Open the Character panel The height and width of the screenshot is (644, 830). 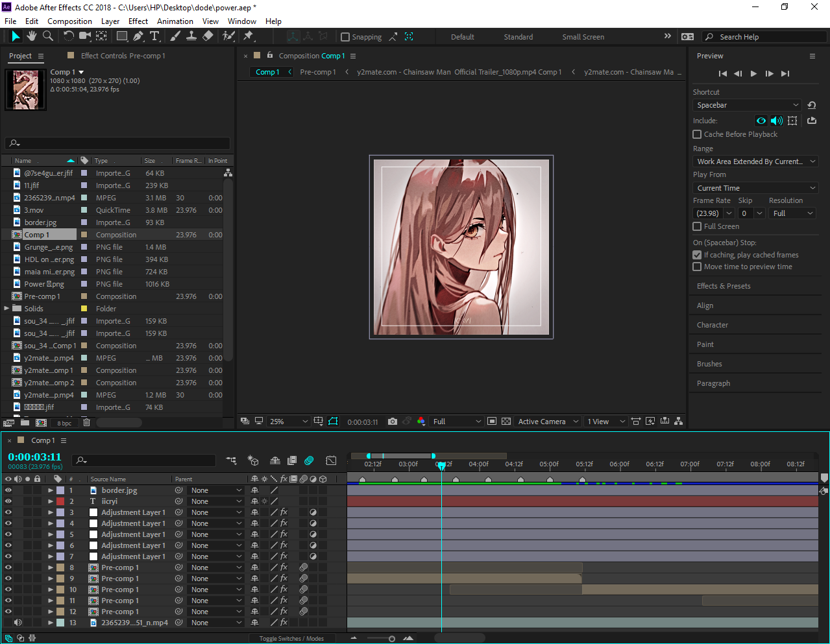(712, 325)
